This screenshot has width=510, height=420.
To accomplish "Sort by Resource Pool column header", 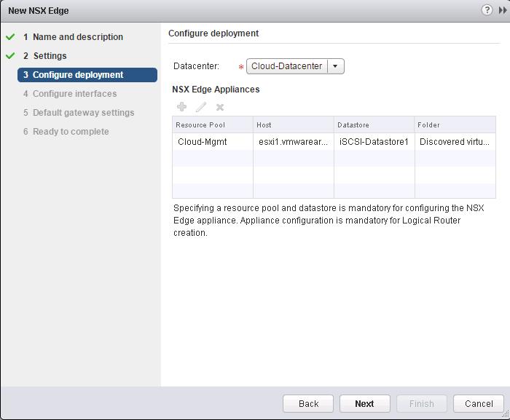I will point(213,124).
